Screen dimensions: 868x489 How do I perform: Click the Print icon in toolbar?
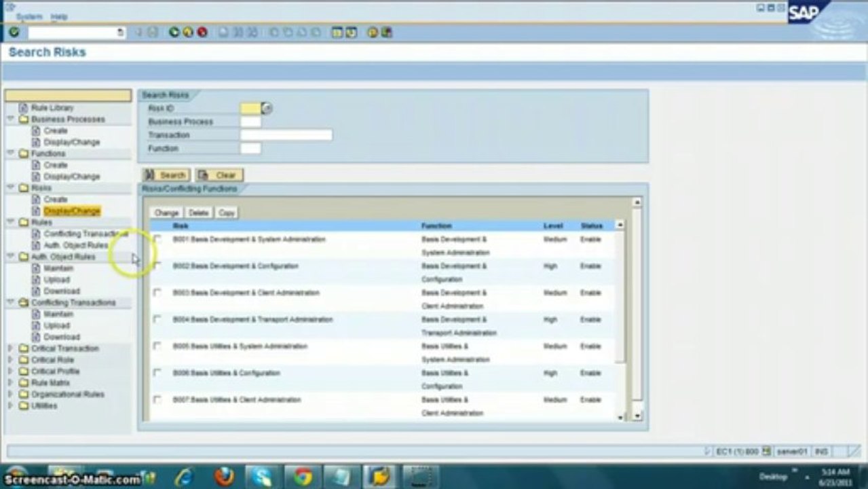tap(223, 32)
